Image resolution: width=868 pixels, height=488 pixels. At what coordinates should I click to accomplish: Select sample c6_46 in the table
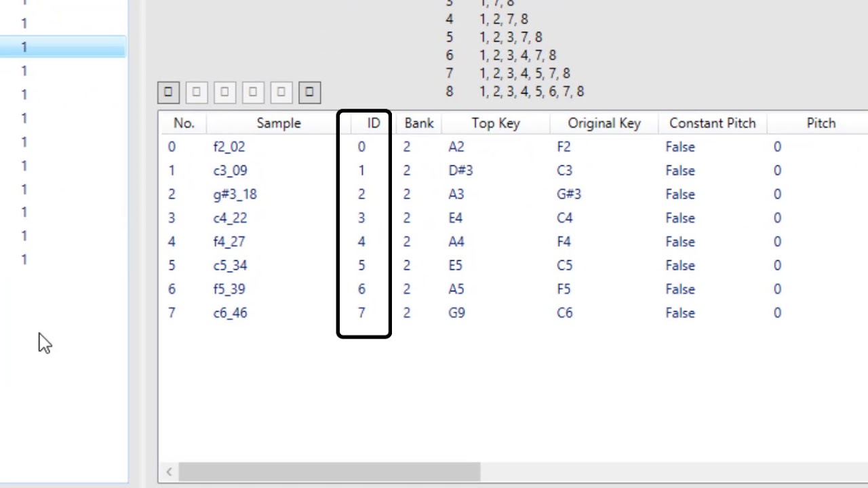click(x=230, y=313)
